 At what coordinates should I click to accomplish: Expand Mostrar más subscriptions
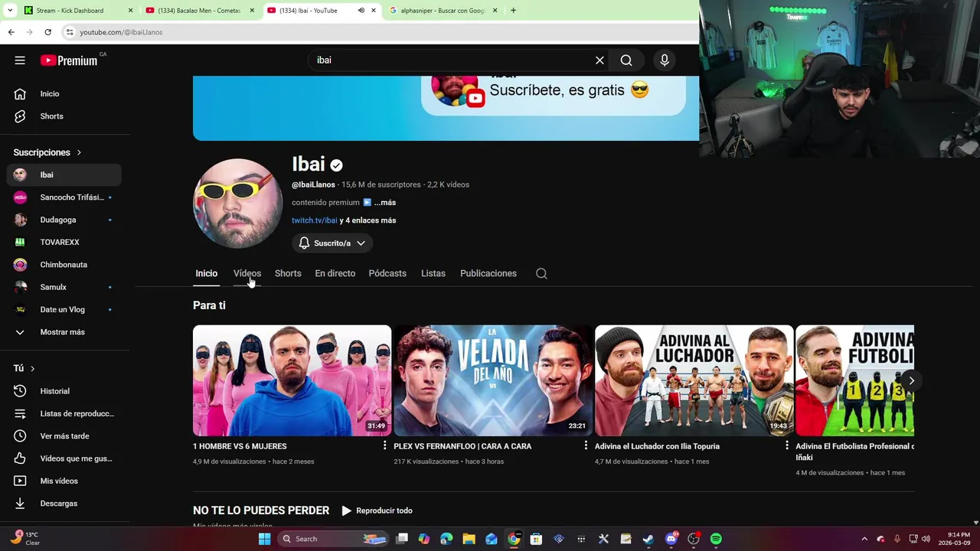point(64,332)
